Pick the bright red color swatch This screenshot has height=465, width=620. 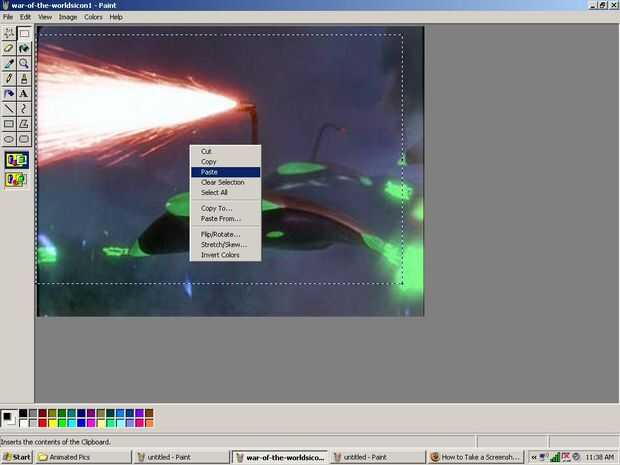43,423
